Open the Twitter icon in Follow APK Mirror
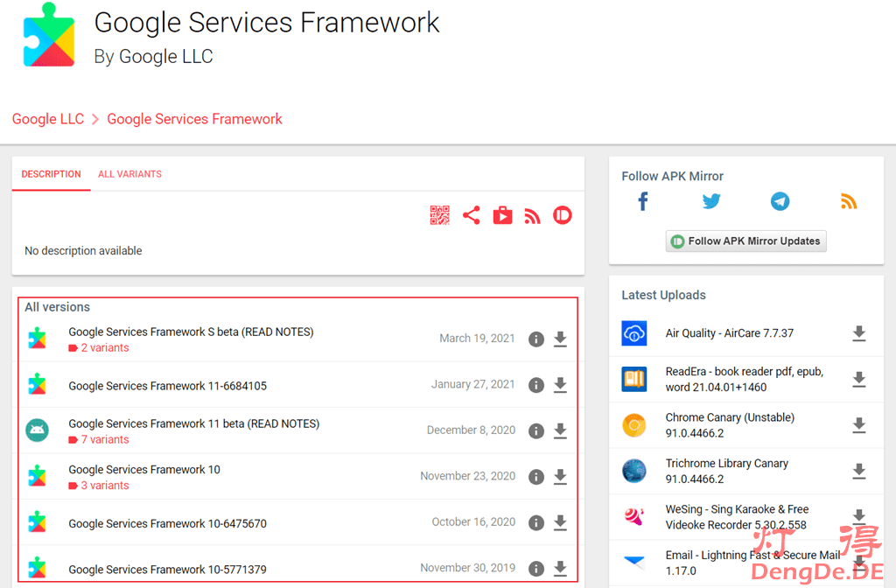This screenshot has height=588, width=896. 711,201
